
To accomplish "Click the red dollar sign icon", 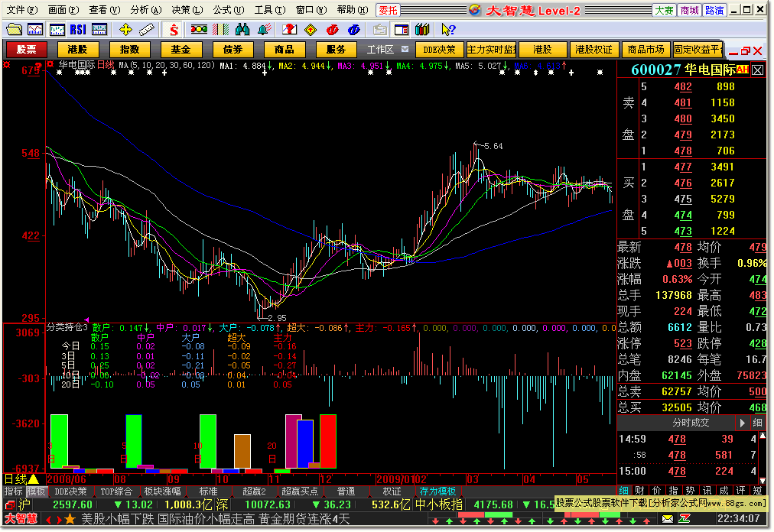I will (x=174, y=30).
